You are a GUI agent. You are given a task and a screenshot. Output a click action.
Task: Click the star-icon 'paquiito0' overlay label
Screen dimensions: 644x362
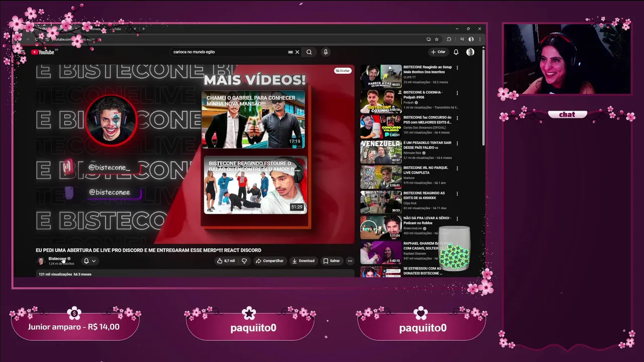coord(253,328)
